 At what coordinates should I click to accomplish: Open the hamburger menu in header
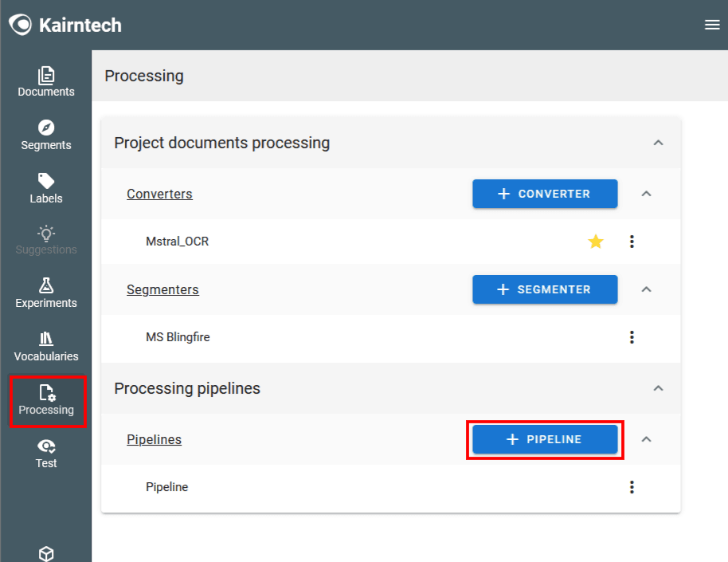click(712, 25)
